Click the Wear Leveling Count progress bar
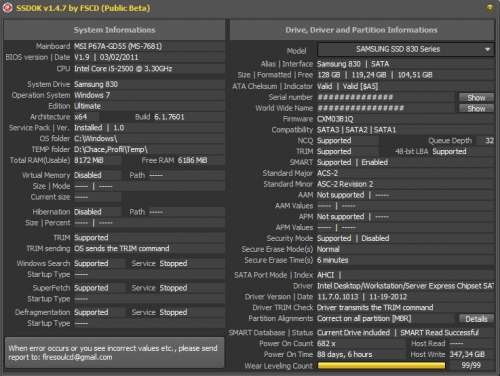500x376 pixels. [x=381, y=366]
